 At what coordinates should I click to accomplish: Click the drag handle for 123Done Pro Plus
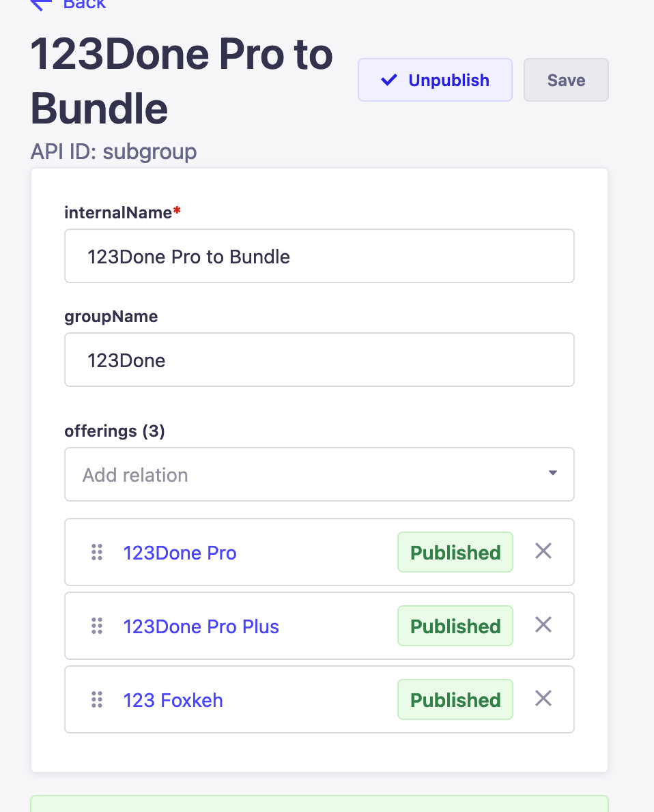coord(97,626)
